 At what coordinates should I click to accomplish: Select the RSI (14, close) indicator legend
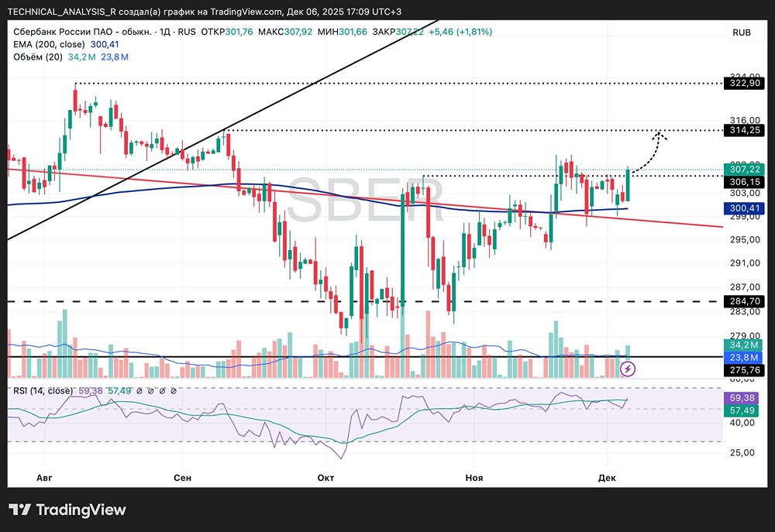click(x=43, y=390)
